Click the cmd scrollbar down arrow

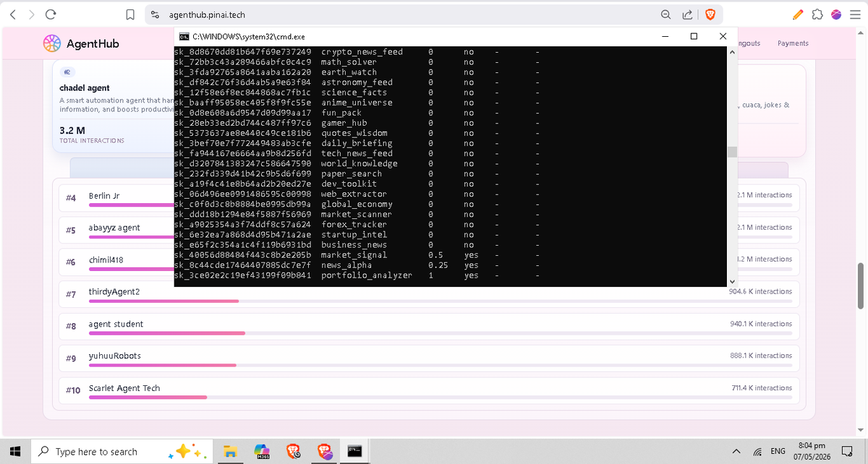point(731,281)
